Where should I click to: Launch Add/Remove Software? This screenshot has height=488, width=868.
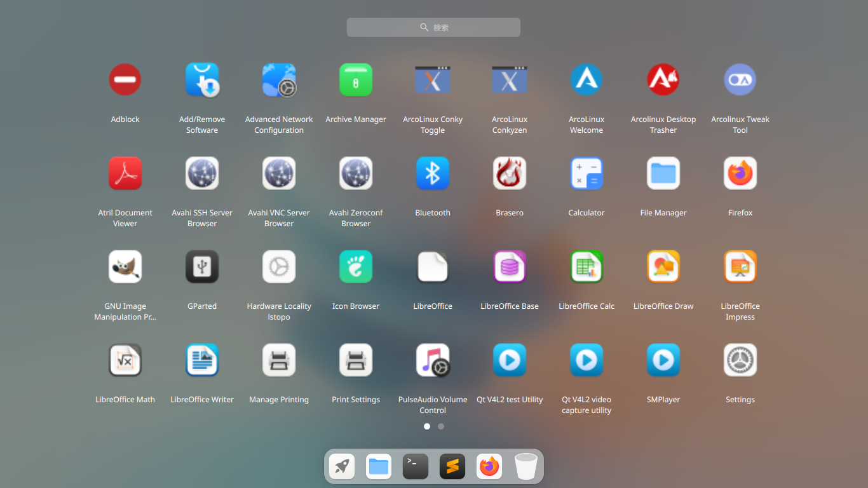(202, 79)
